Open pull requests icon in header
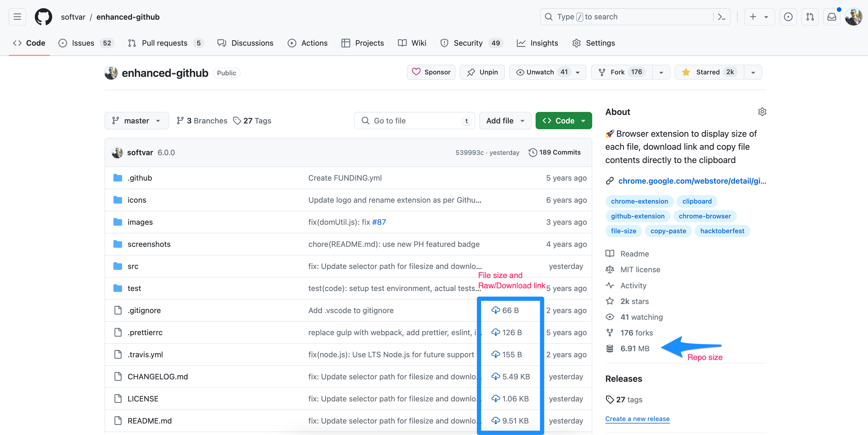 810,17
